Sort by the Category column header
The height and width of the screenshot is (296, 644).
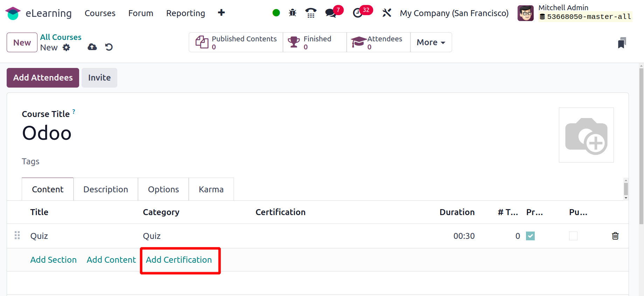pyautogui.click(x=161, y=212)
